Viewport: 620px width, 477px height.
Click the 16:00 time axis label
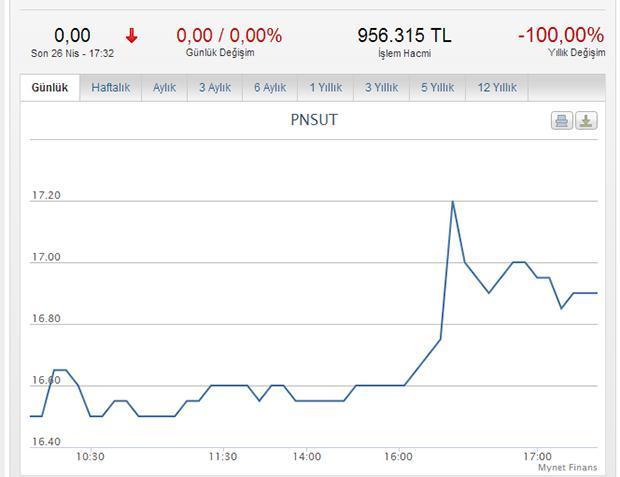pos(398,457)
